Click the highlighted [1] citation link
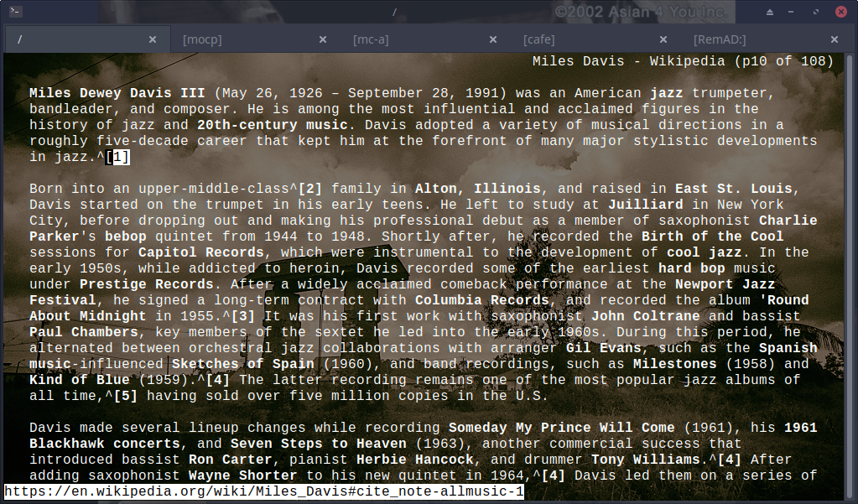 (117, 157)
